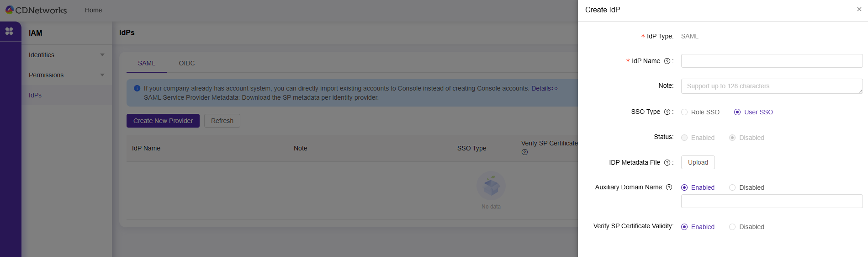868x257 pixels.
Task: Click the SSO Type help icon
Action: pyautogui.click(x=667, y=112)
